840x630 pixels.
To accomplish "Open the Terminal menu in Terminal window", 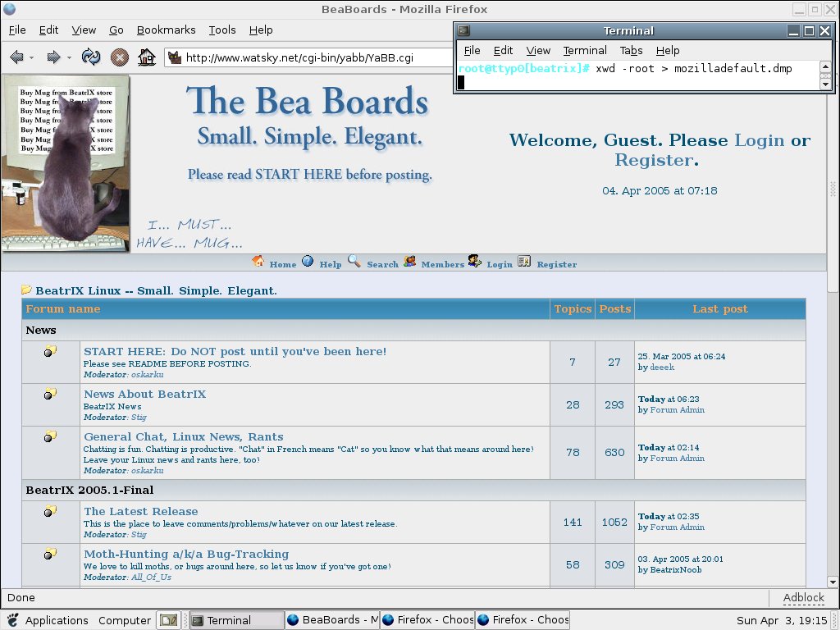I will point(585,50).
